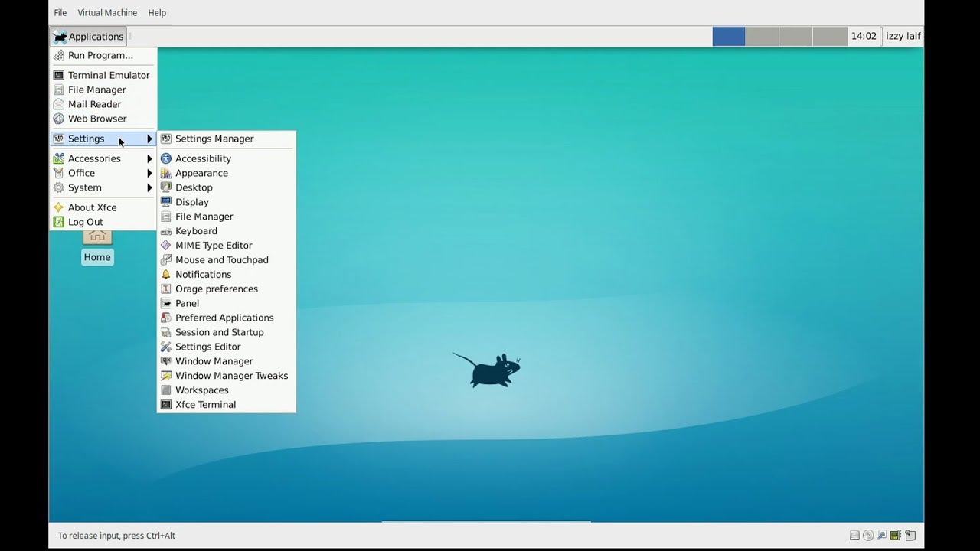Image resolution: width=980 pixels, height=551 pixels.
Task: Click the Keyboard icon
Action: (x=166, y=231)
